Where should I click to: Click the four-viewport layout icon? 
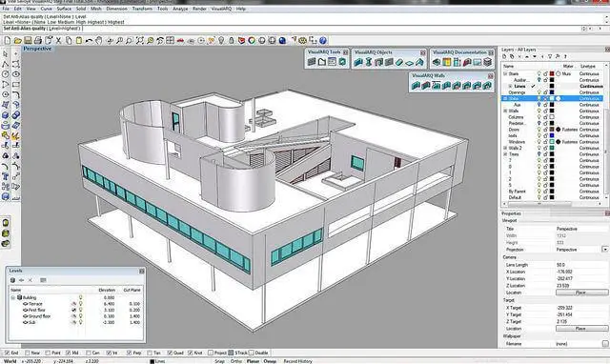(170, 40)
